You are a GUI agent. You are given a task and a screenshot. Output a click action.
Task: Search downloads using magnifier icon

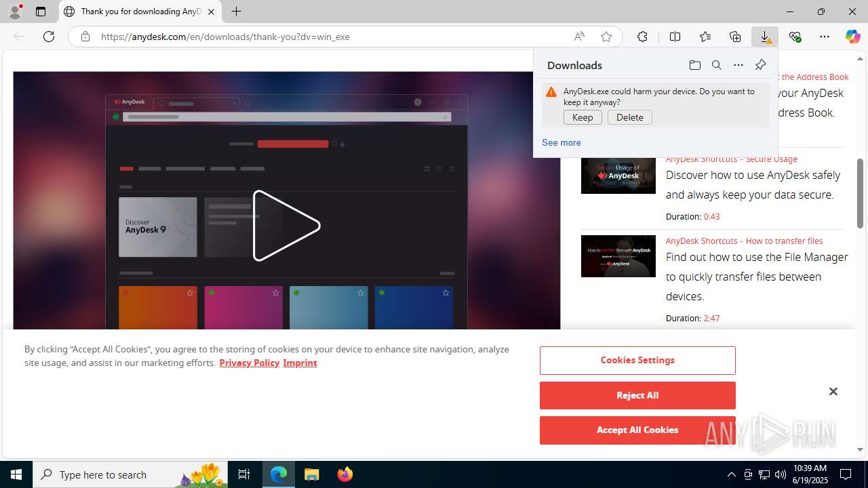coord(716,65)
